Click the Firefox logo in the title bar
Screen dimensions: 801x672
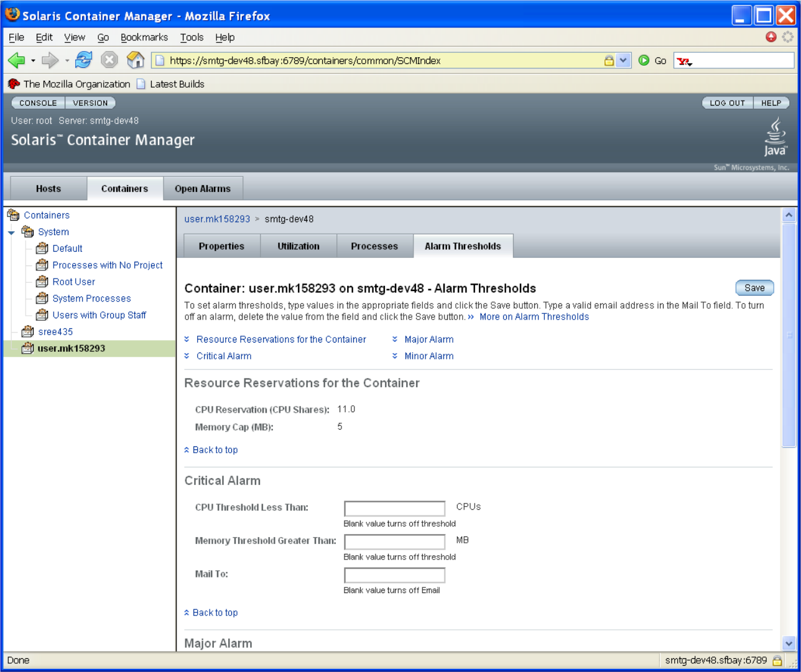pos(12,15)
